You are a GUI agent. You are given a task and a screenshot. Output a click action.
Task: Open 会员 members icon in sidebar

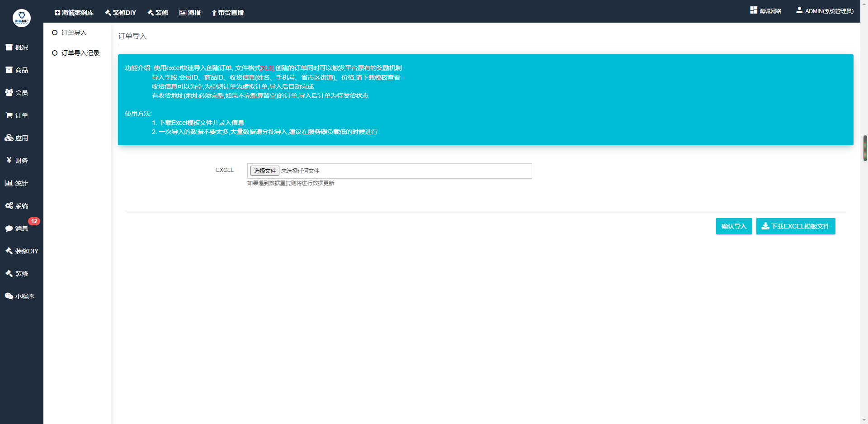click(x=9, y=92)
